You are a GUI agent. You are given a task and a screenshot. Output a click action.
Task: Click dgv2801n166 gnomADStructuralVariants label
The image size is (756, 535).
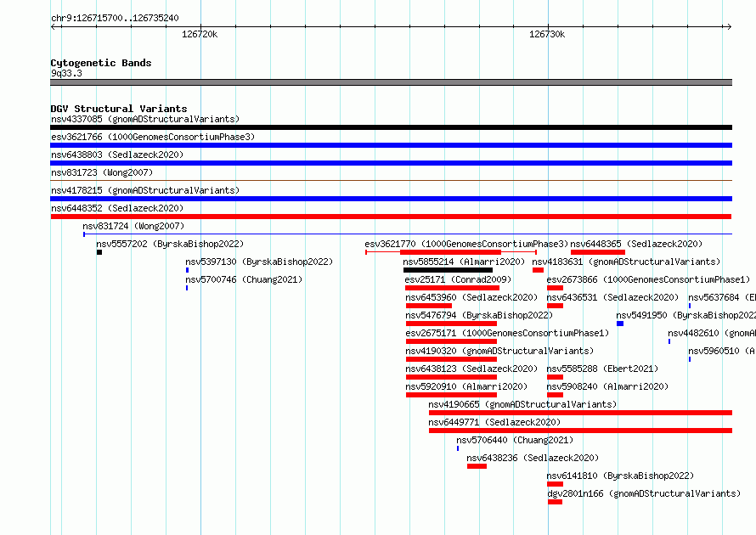point(644,493)
